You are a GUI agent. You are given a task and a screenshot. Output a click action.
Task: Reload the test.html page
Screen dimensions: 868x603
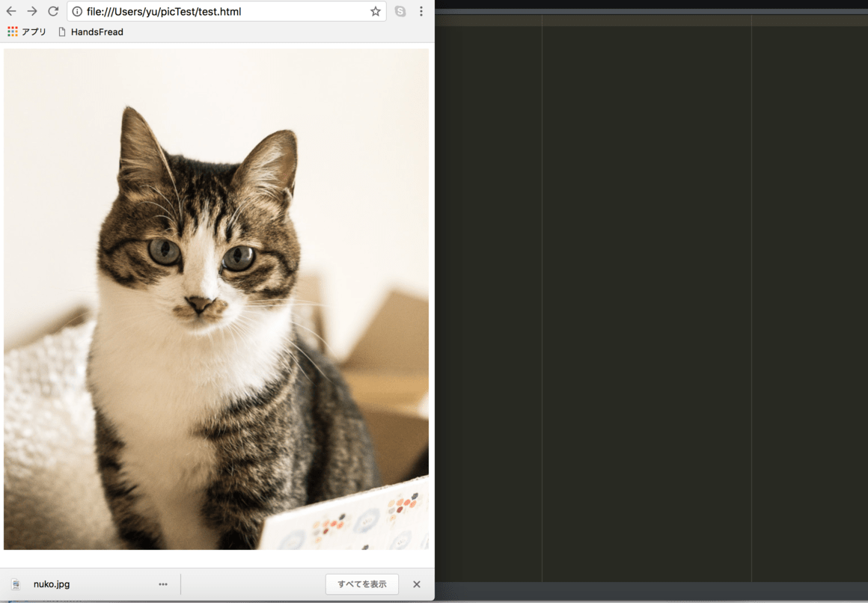tap(53, 11)
